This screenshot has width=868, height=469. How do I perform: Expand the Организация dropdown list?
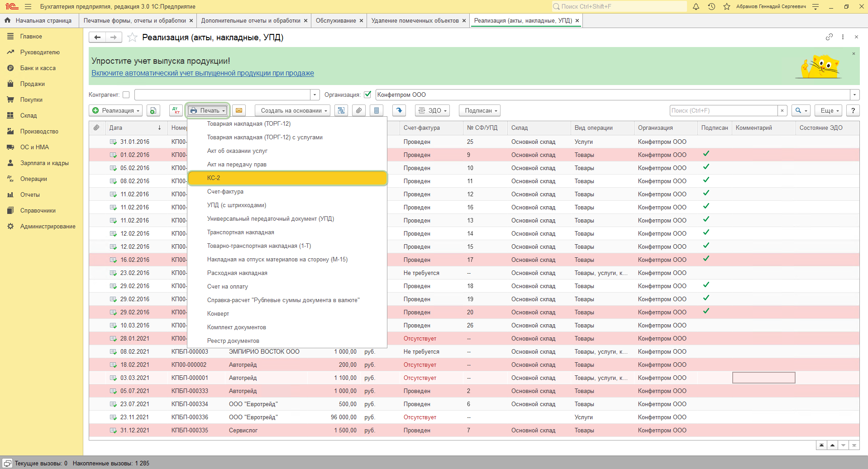pos(854,95)
